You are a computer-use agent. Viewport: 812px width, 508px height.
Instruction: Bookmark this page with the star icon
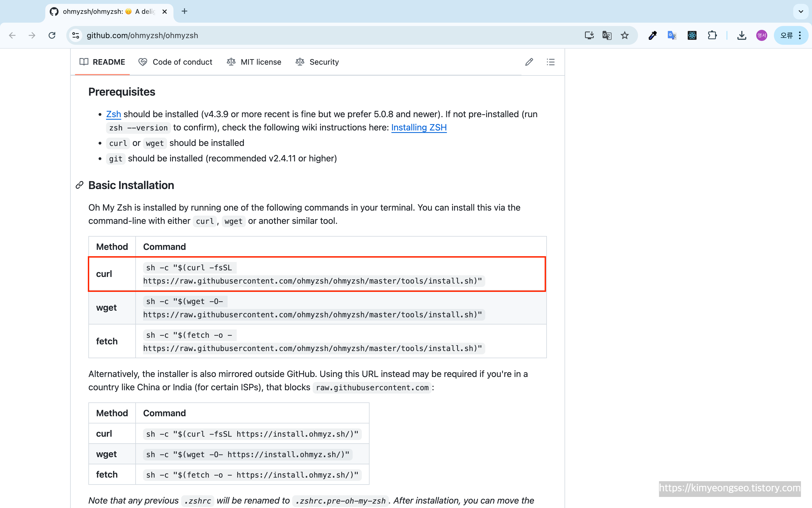point(625,35)
